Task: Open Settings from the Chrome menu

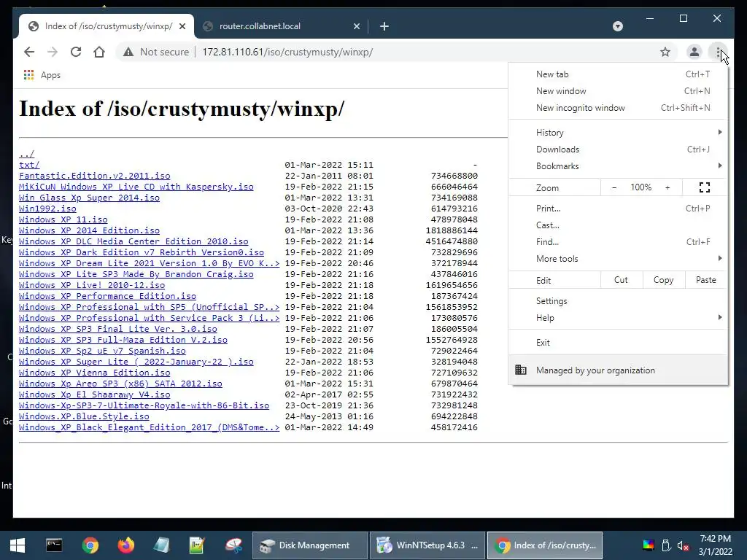Action: tap(618, 301)
